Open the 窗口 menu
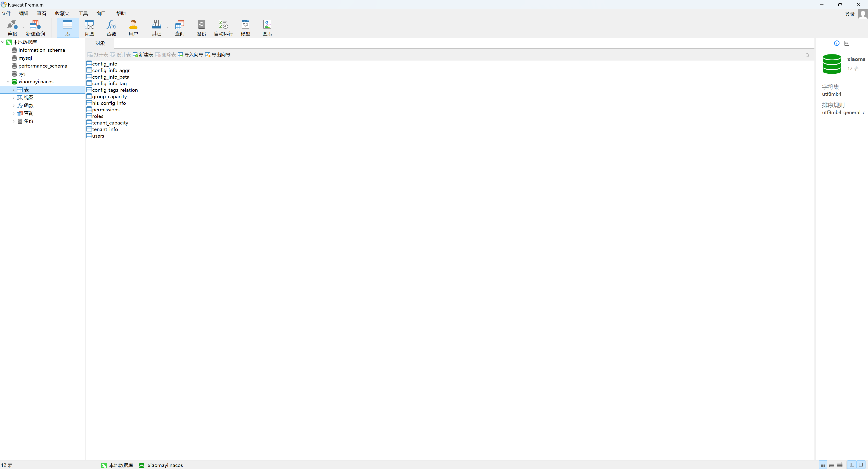Image resolution: width=868 pixels, height=469 pixels. [101, 14]
